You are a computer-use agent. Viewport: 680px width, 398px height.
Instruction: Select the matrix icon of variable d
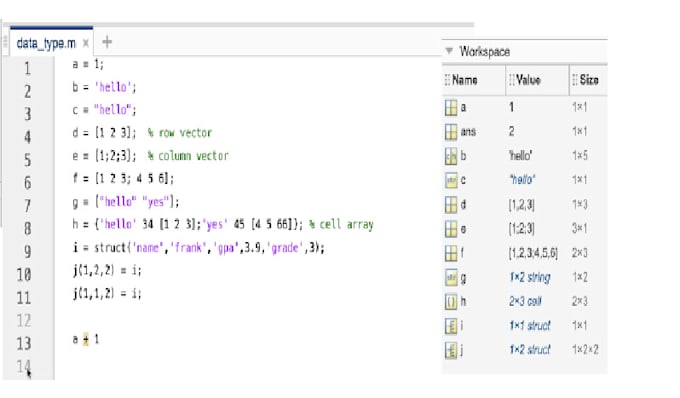tap(451, 205)
